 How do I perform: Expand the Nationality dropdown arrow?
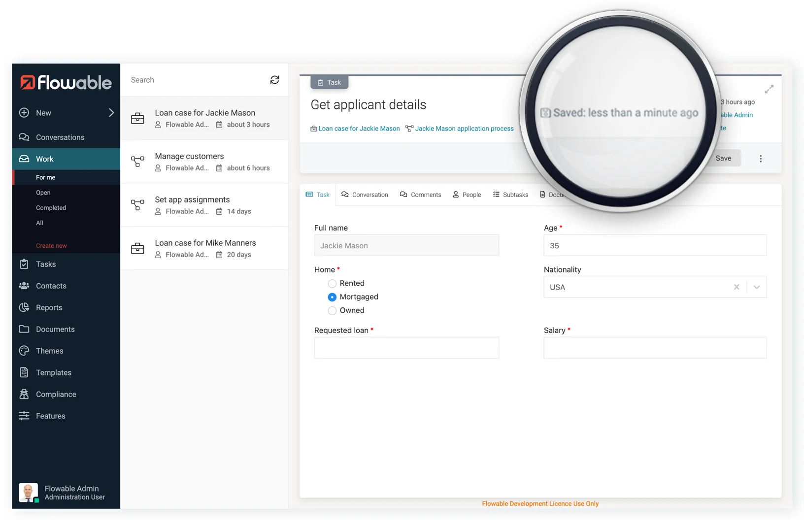[757, 287]
